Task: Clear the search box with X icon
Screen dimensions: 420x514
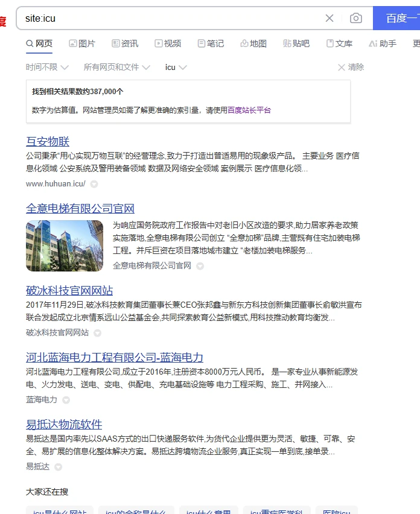Action: tap(329, 18)
